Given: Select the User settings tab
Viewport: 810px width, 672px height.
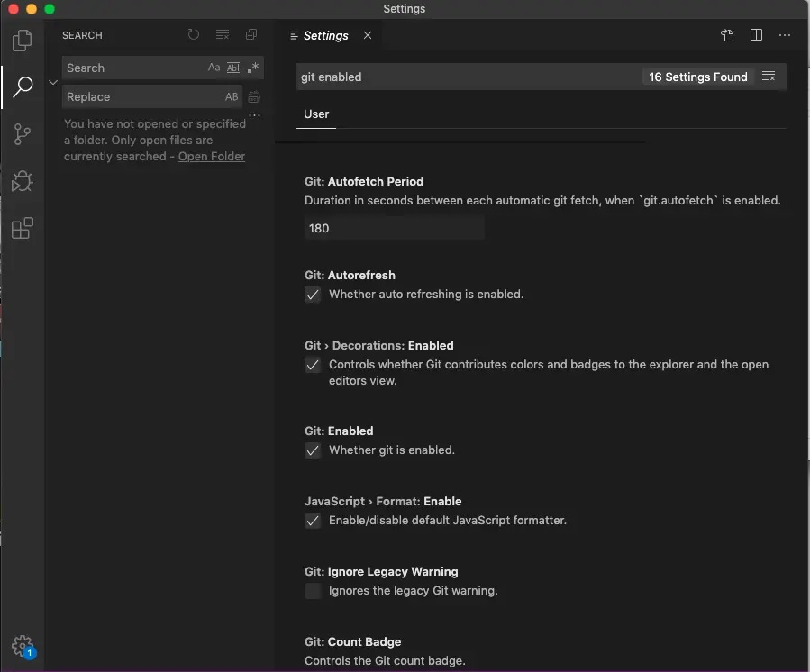Looking at the screenshot, I should click(316, 114).
